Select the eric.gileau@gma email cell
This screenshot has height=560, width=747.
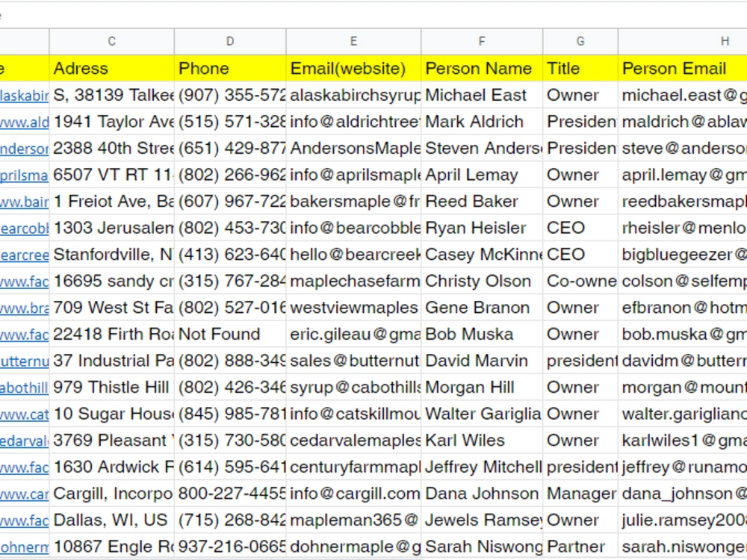pyautogui.click(x=353, y=335)
